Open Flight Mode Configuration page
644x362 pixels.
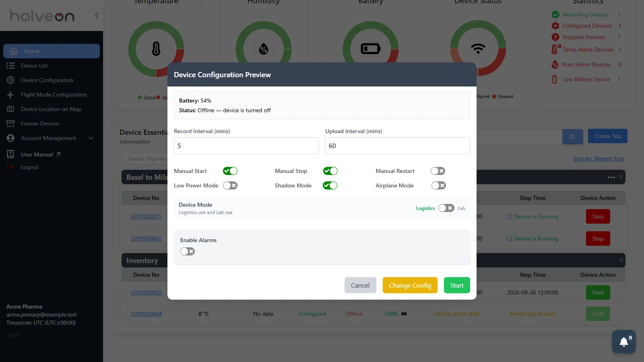click(x=52, y=95)
